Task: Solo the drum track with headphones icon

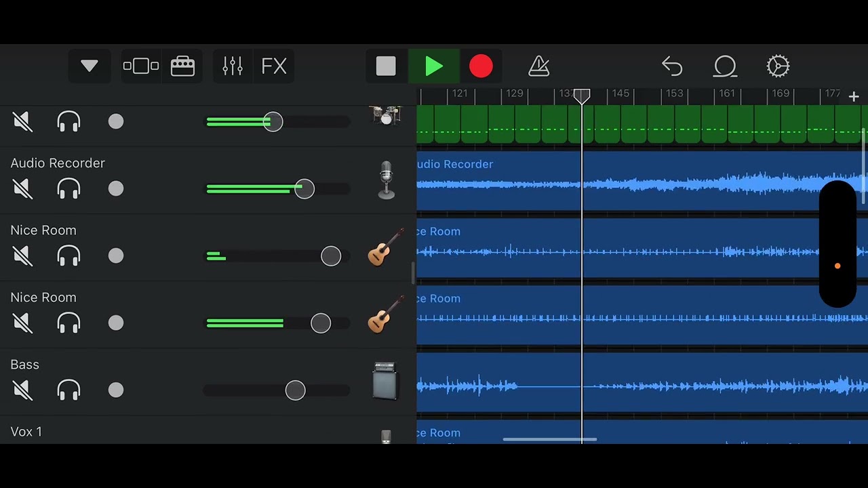Action: [68, 122]
